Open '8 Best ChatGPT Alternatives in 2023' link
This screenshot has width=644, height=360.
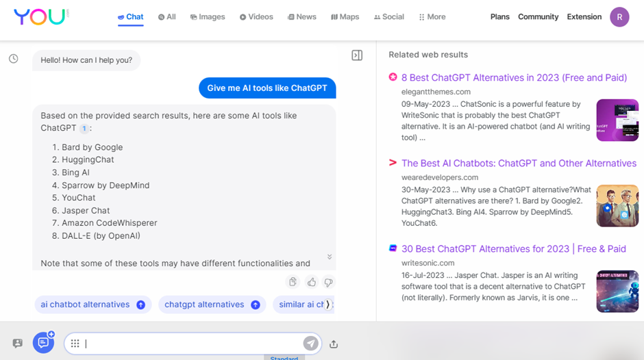(x=514, y=77)
